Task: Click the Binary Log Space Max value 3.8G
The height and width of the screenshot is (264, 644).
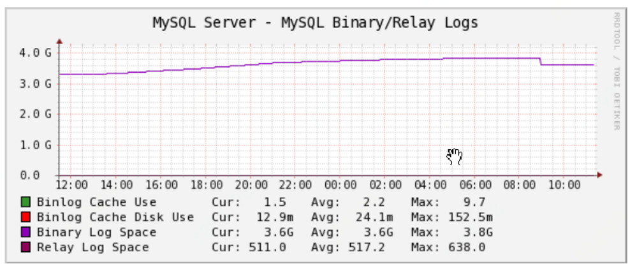Action: click(477, 232)
